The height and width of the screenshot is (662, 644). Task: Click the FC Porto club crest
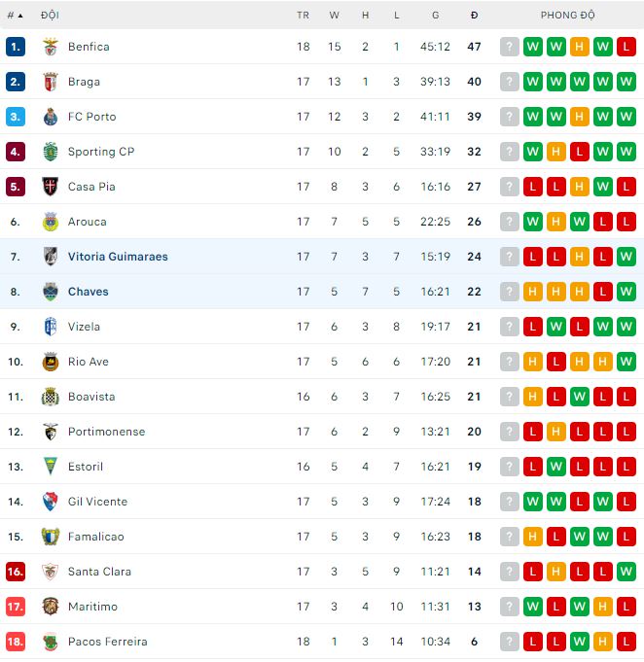coord(51,117)
